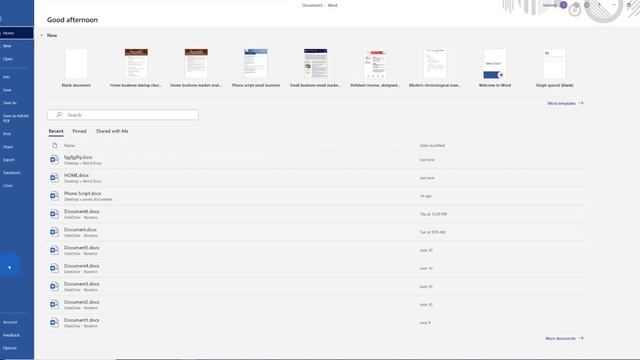Open Document3.docx from recent list
640x360 pixels.
click(x=316, y=286)
